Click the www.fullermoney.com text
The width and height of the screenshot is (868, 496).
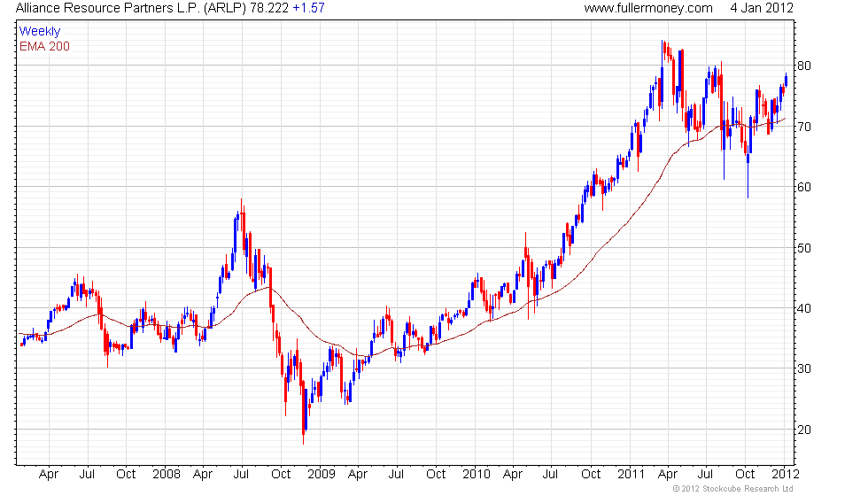[648, 8]
